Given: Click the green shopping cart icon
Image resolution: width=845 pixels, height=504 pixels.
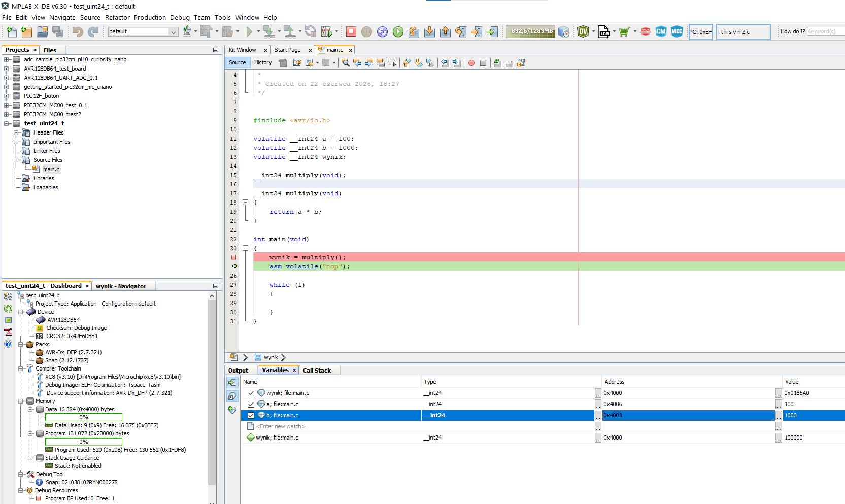Looking at the screenshot, I should [x=624, y=31].
